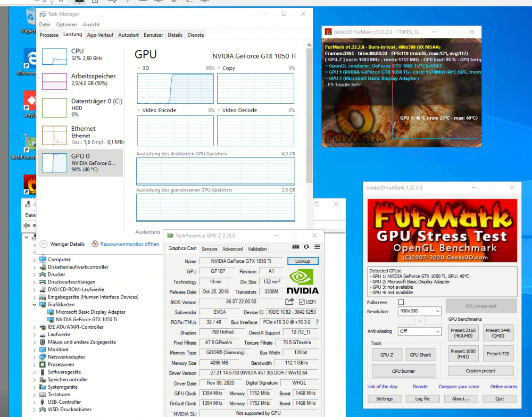Click the Lookup button in GPU-Z
The image size is (532, 417).
pyautogui.click(x=303, y=261)
